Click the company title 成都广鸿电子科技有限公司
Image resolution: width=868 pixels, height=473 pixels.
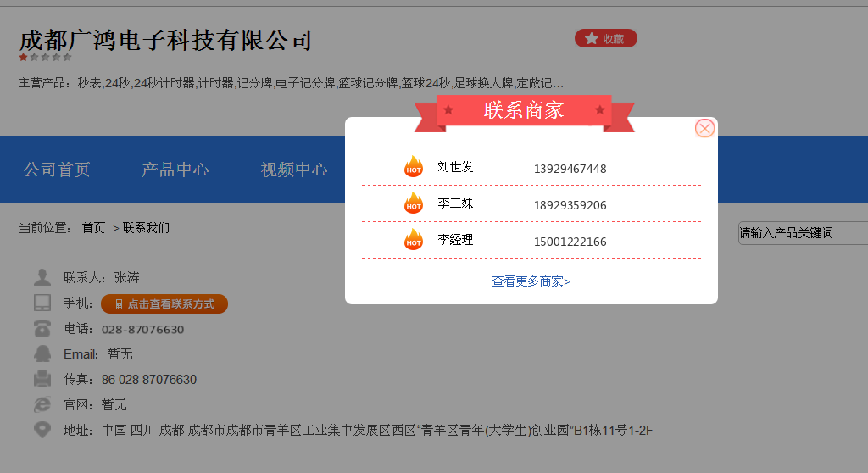pos(165,40)
